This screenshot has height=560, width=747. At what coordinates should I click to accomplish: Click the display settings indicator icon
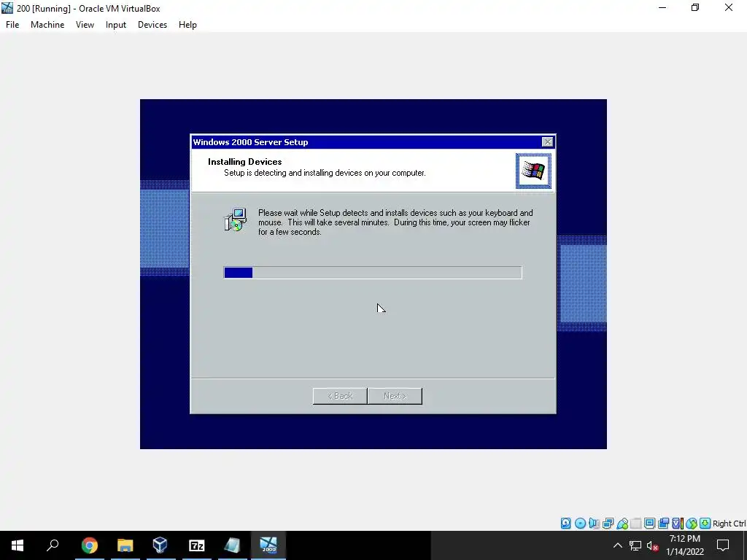[x=649, y=524]
